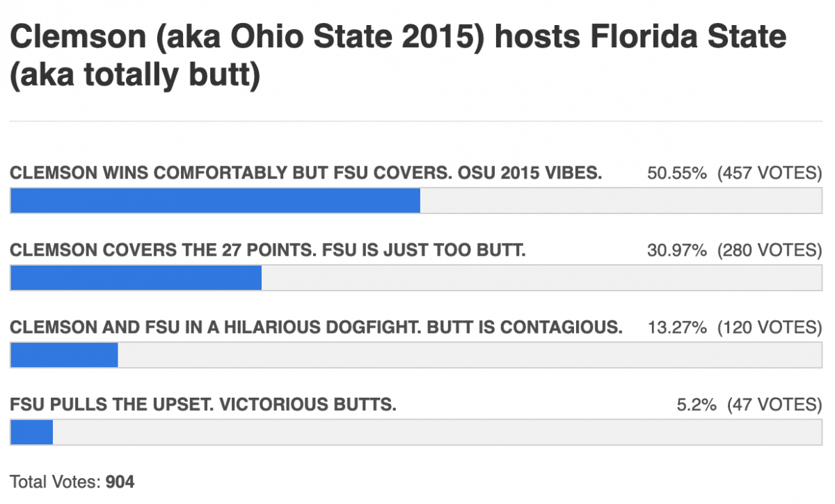Click the '50.55%' percentage label
Viewport: 835px width, 504px height.
(x=677, y=173)
